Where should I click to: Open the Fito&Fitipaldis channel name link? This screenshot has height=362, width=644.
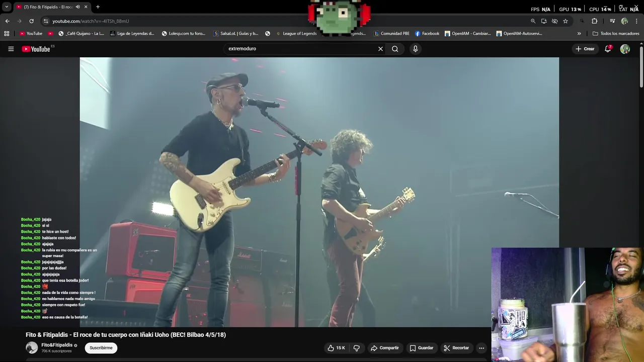point(57,345)
